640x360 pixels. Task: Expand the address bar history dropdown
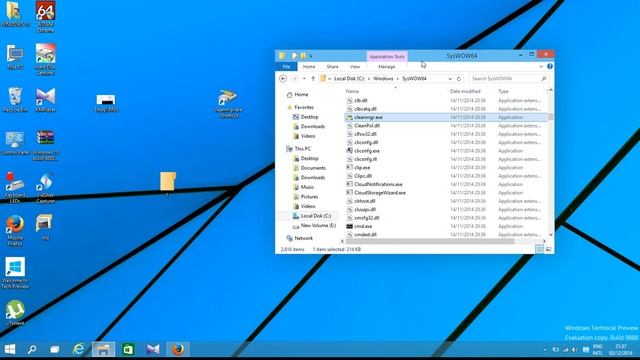(450, 79)
